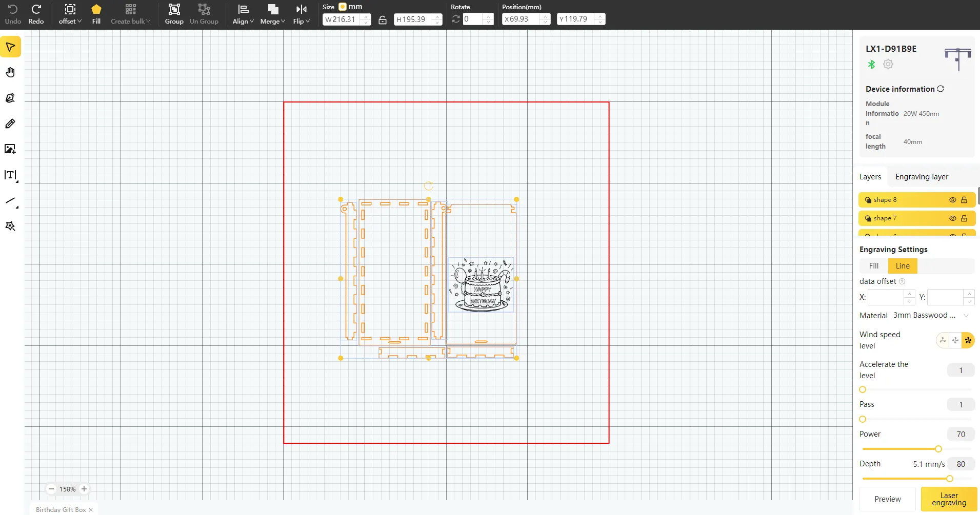Open device settings gear icon
Screen dimensions: 980x515
[x=888, y=64]
